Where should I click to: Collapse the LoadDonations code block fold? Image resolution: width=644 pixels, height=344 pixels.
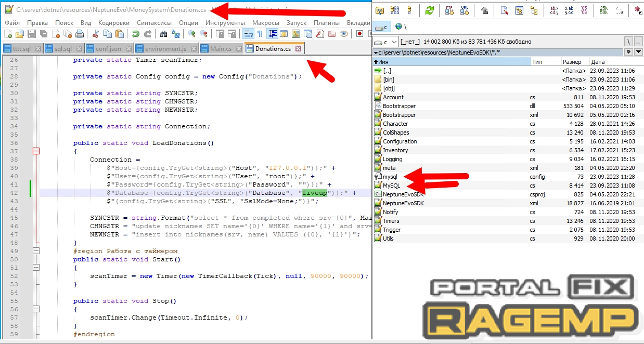pyautogui.click(x=36, y=151)
